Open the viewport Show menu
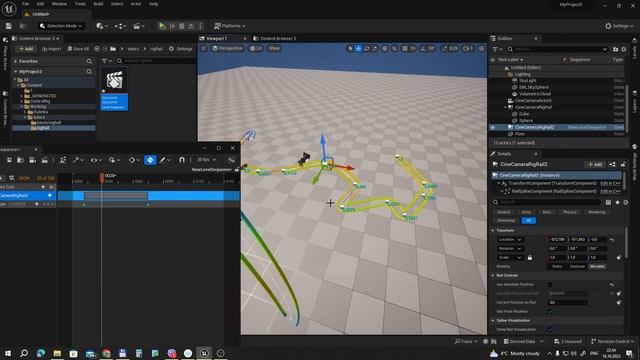Screen dimensions: 640x360 274,48
